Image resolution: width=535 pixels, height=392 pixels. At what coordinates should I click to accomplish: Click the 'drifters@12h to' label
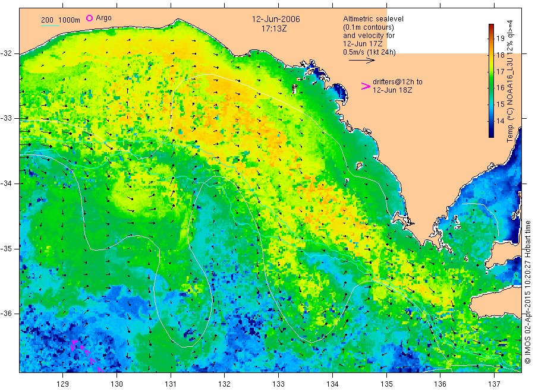[398, 82]
